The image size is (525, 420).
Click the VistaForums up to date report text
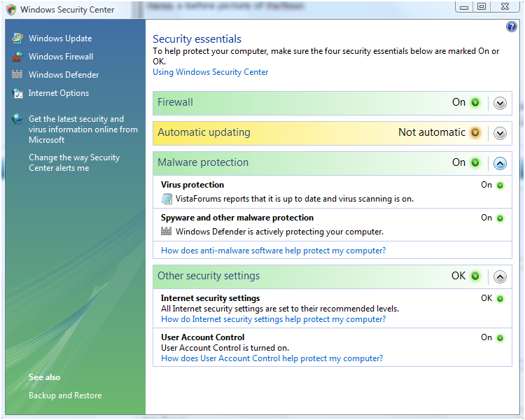pos(295,199)
